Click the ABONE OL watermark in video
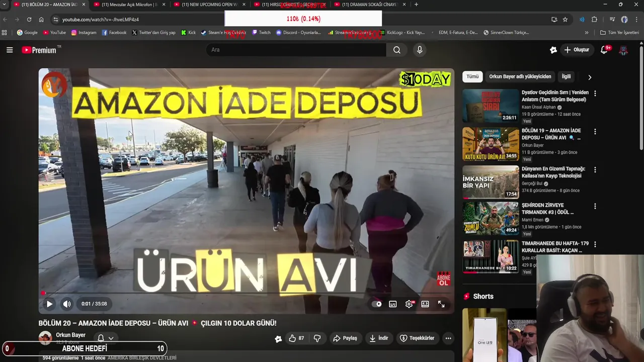Screen dimensions: 644x362 click(x=443, y=280)
